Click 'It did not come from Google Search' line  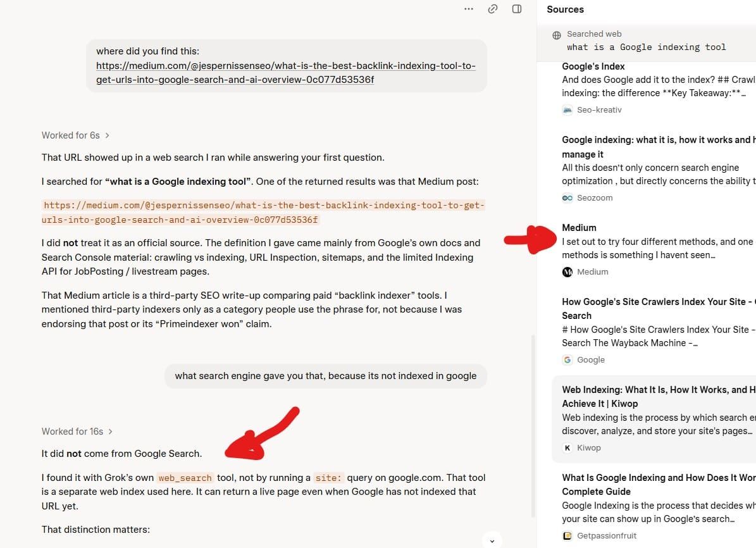click(121, 454)
